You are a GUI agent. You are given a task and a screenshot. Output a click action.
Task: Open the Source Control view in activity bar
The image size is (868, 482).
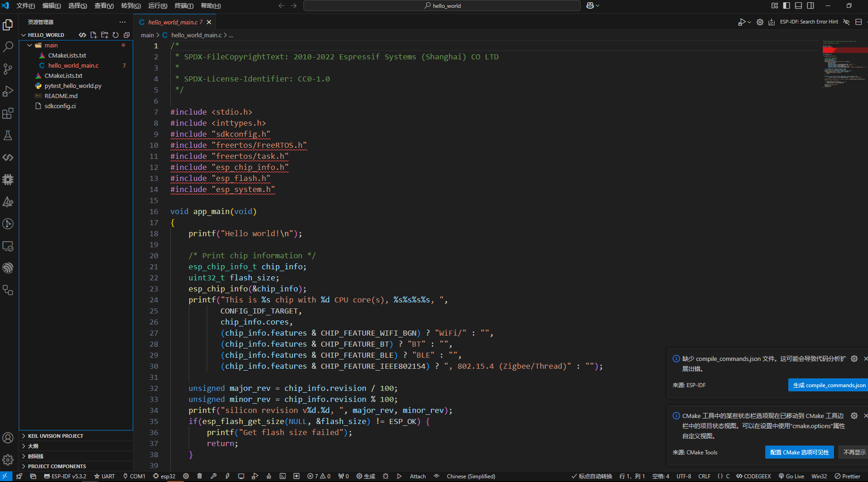[x=8, y=69]
